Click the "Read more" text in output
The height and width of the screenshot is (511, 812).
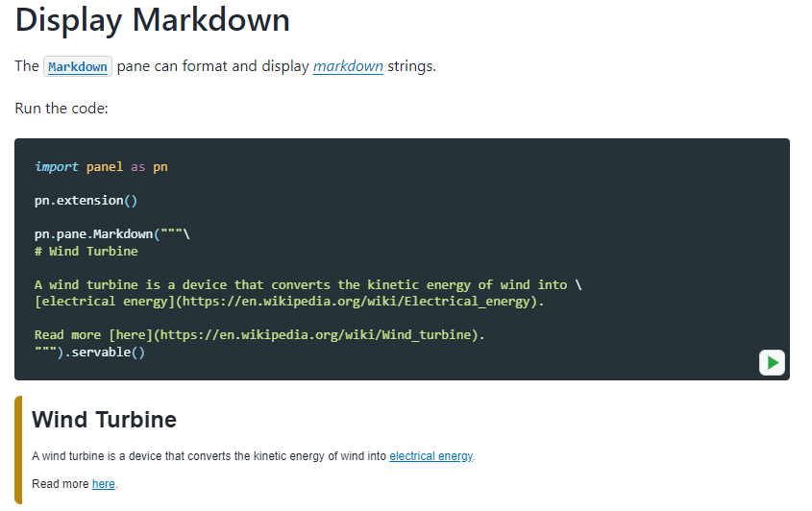tap(61, 484)
